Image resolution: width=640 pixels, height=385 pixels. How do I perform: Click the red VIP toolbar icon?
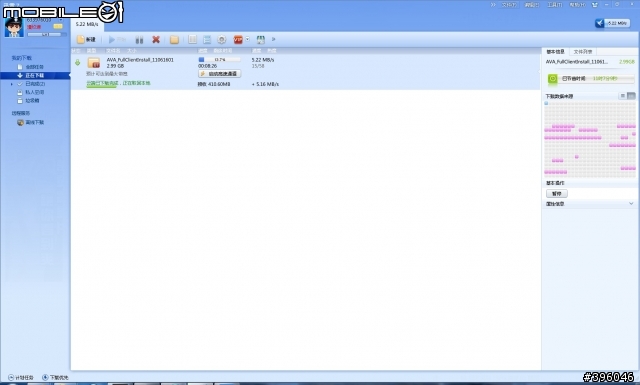(x=238, y=40)
